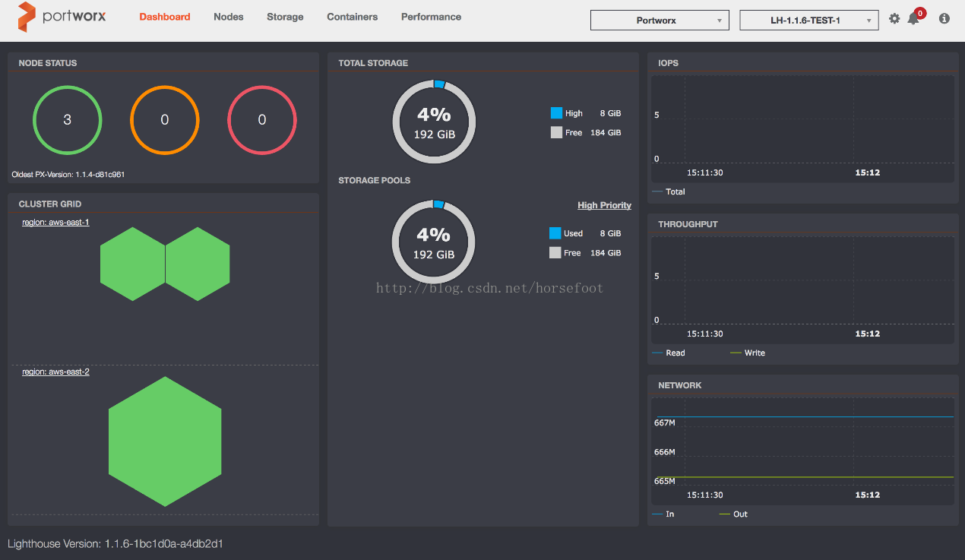The width and height of the screenshot is (965, 560).
Task: Open the notifications bell icon
Action: pos(913,19)
